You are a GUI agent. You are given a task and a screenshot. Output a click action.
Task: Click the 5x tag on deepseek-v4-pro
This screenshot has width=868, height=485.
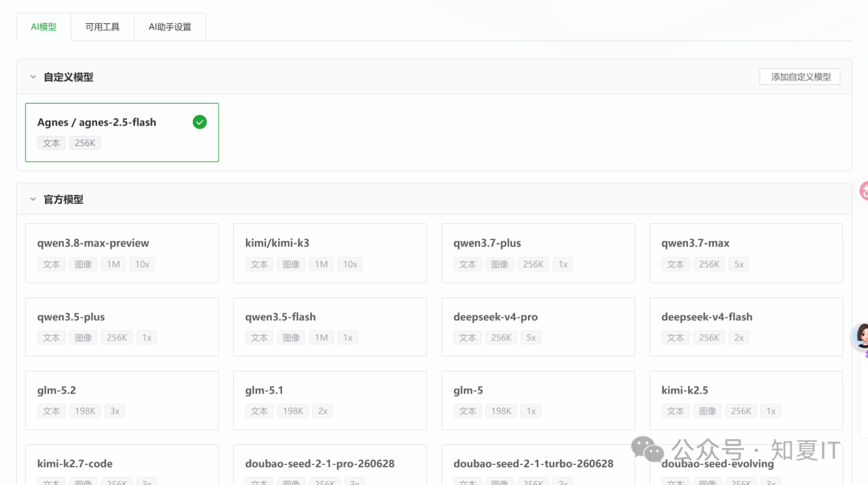tap(531, 338)
